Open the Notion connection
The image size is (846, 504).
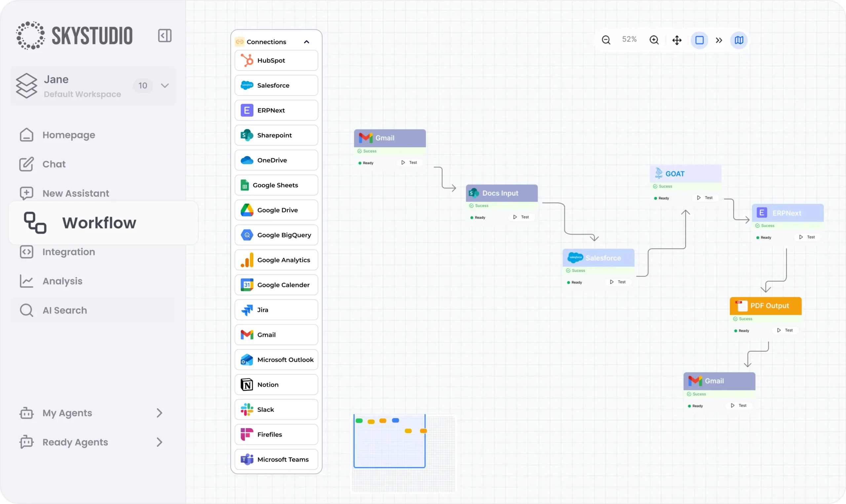coord(276,384)
